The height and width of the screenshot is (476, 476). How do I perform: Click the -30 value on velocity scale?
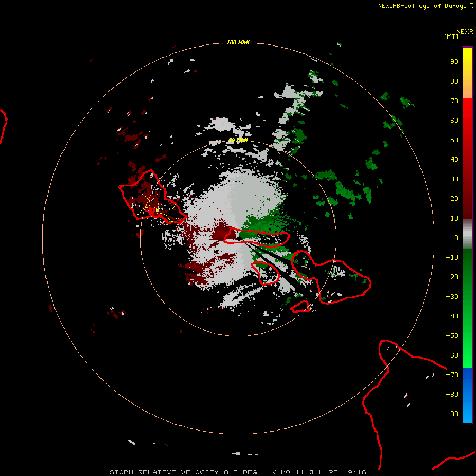coord(452,297)
